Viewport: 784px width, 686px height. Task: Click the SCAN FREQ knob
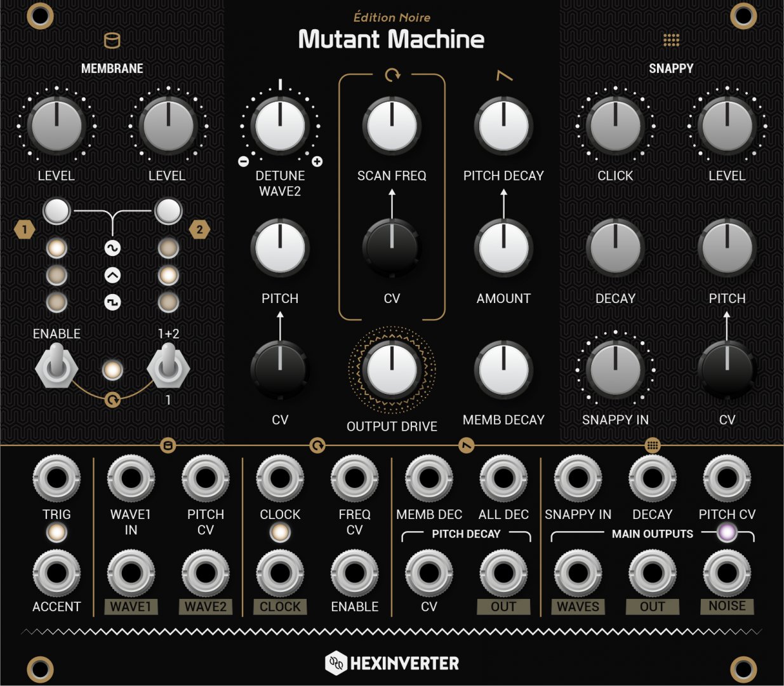coord(392,125)
